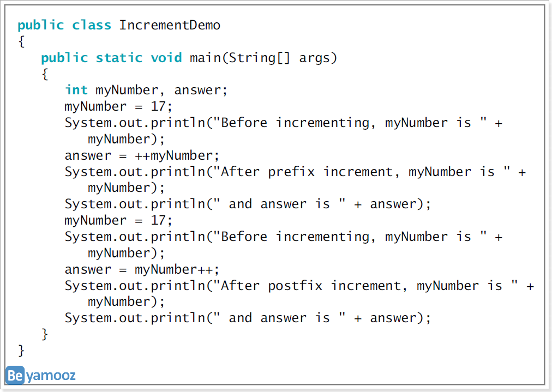This screenshot has height=392, width=552.
Task: Click the 'answer = myNumber++;' line
Action: tap(142, 269)
